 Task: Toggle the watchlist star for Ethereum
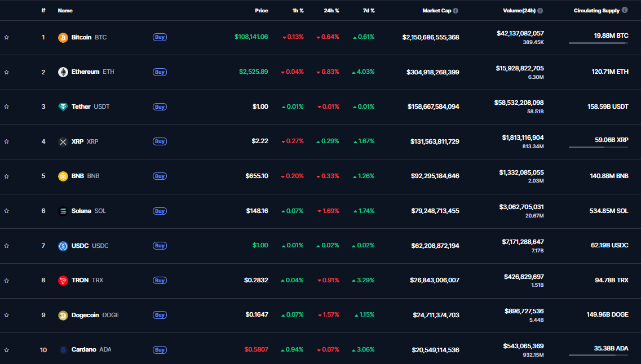click(x=7, y=72)
